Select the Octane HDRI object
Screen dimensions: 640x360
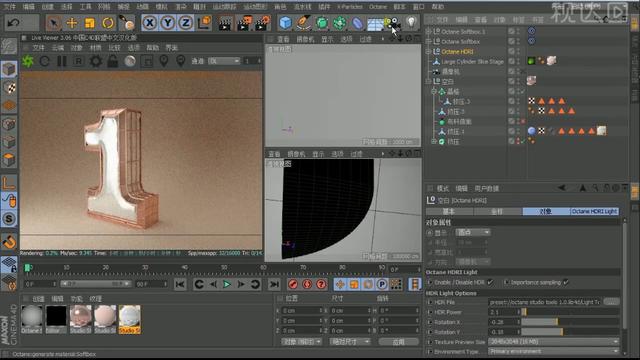tap(457, 51)
